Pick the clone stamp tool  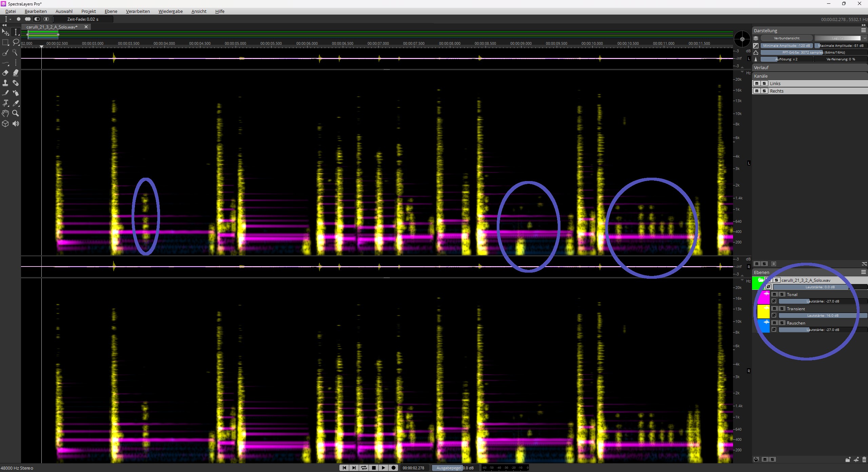(5, 83)
